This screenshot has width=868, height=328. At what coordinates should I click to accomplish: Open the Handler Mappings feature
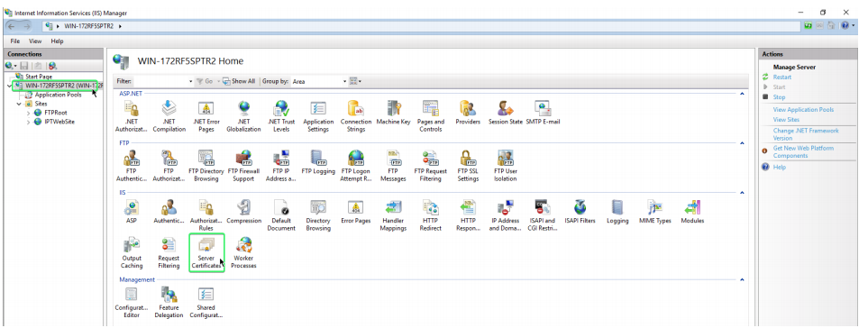click(394, 215)
